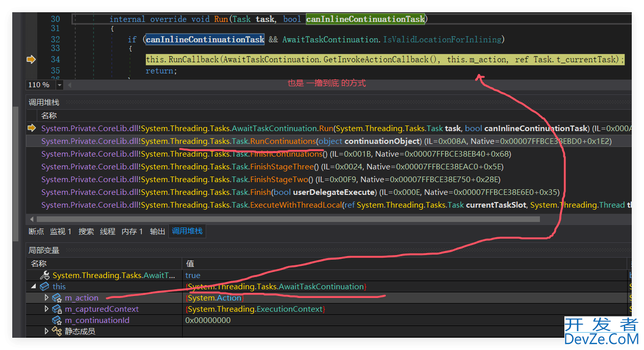Click IsValidLocationForInlining on line 32
This screenshot has height=350, width=644.
[x=443, y=39]
